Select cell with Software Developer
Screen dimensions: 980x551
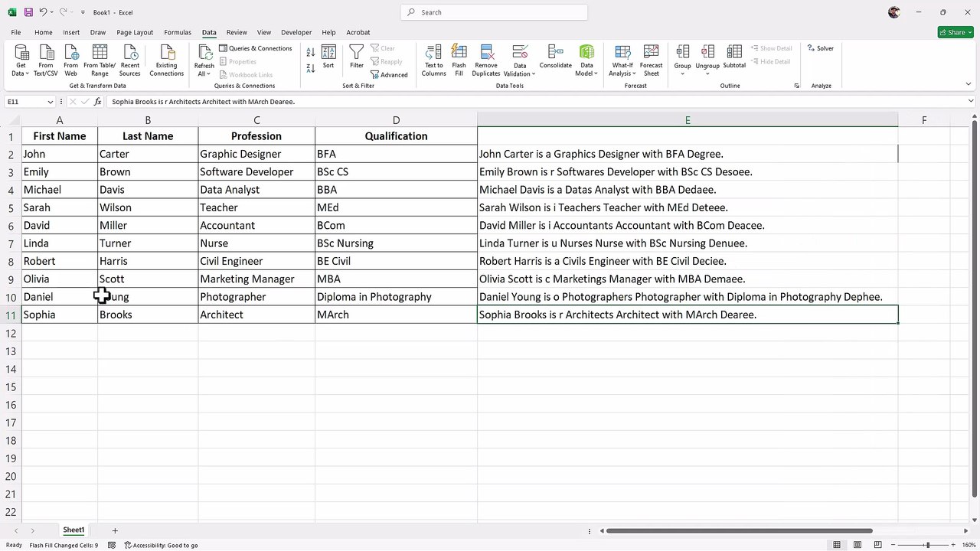256,171
